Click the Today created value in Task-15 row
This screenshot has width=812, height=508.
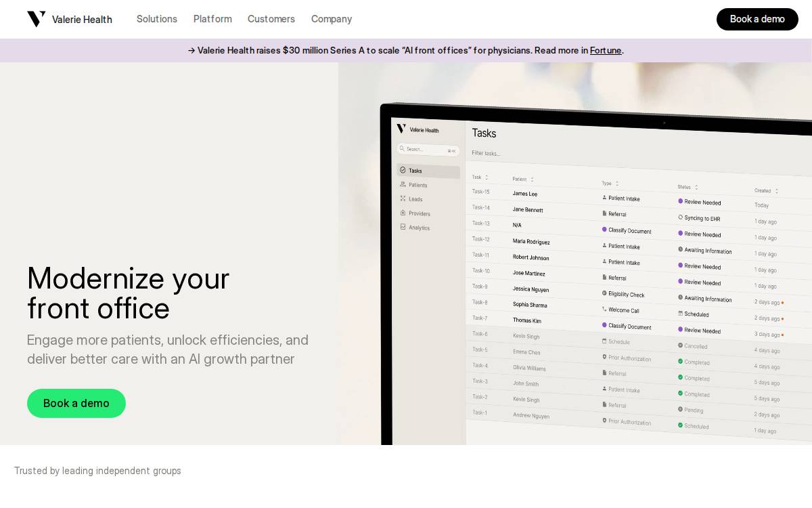(x=762, y=205)
